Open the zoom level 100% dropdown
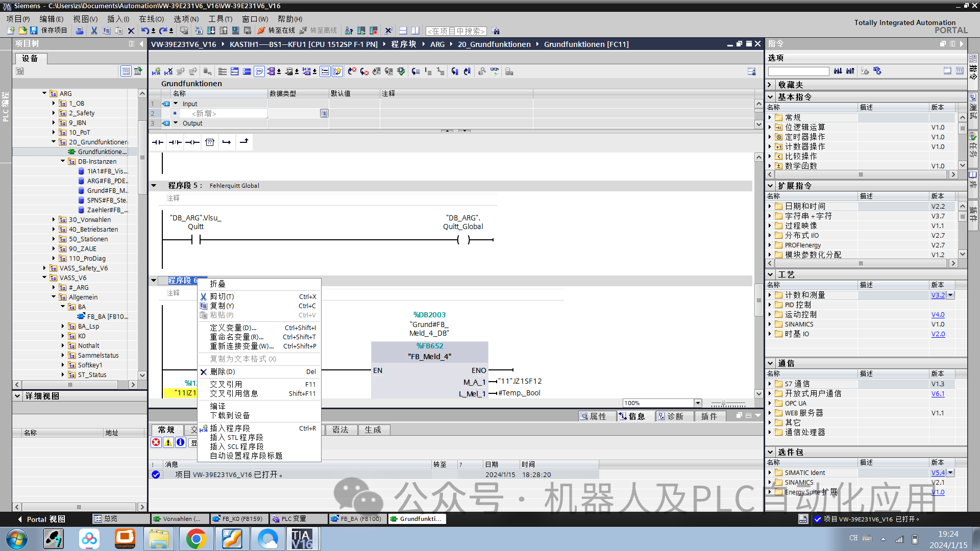The height and width of the screenshot is (551, 980). (698, 403)
